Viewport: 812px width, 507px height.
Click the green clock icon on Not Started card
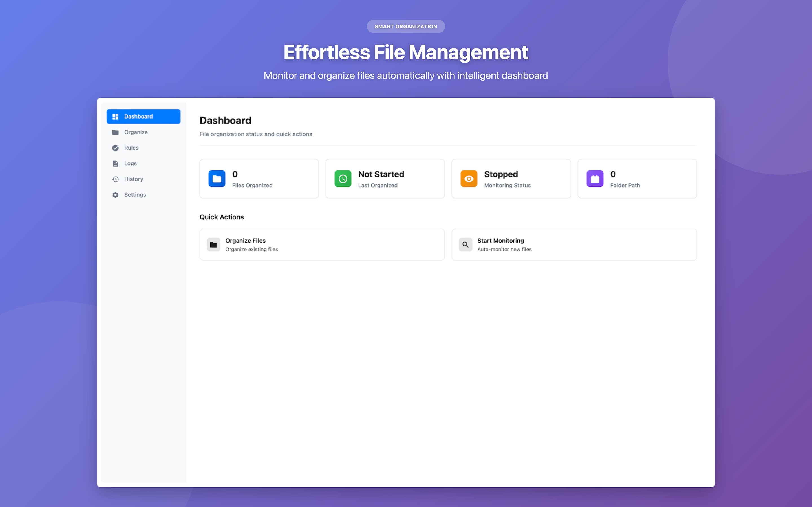(343, 178)
